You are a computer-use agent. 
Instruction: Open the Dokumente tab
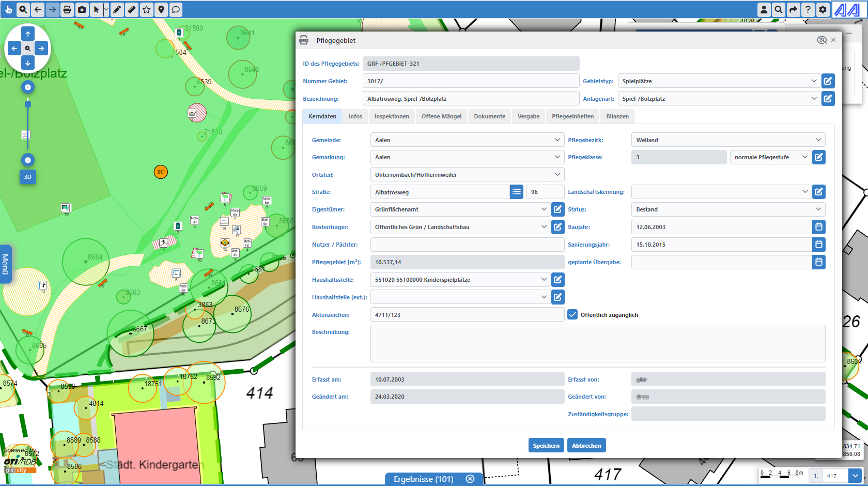pyautogui.click(x=489, y=116)
